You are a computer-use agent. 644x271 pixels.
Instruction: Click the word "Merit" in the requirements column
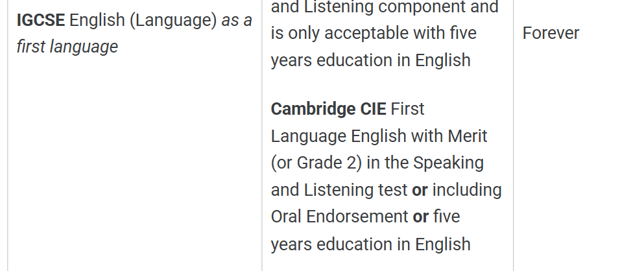coord(467,136)
